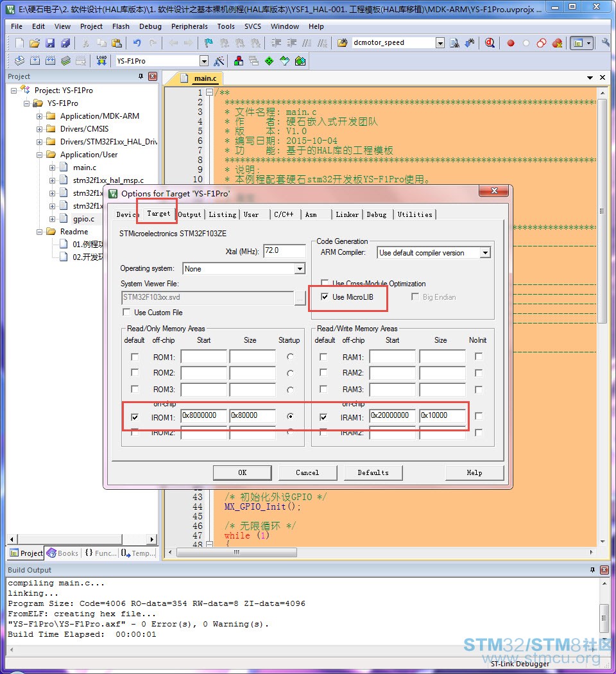Viewport: 616px width, 674px height.
Task: Open the Configuration wrench icon
Action: click(605, 42)
